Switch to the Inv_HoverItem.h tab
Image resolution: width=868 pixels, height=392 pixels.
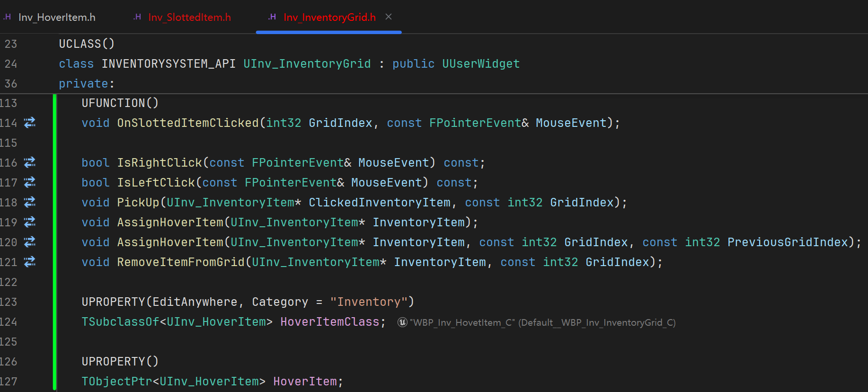(x=57, y=18)
